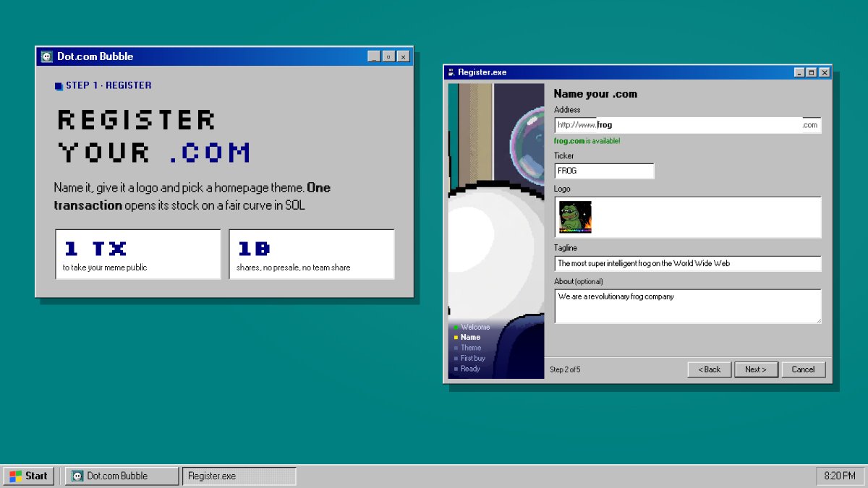Minimize the Dot.com Bubble window
This screenshot has width=868, height=488.
[374, 56]
